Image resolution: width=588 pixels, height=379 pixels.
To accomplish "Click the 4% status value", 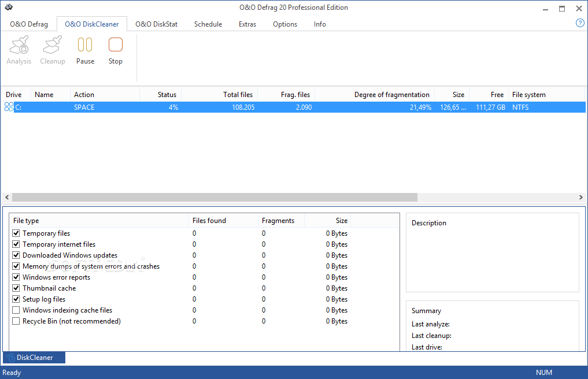I will (x=173, y=107).
